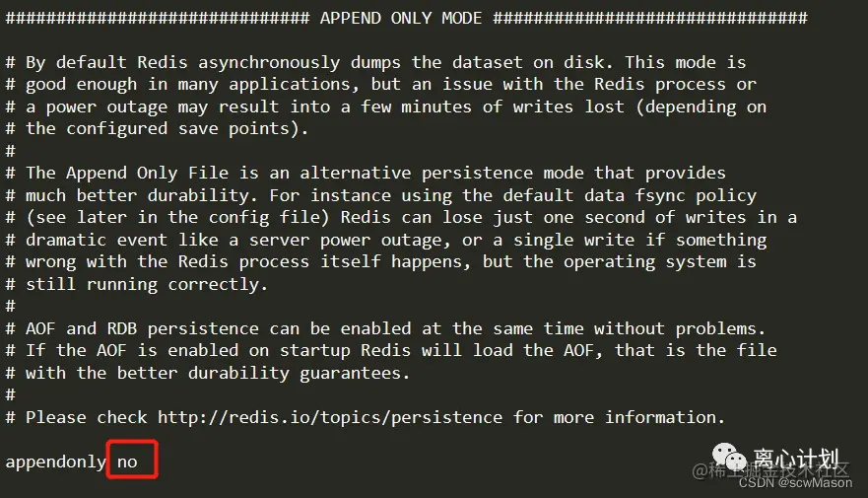Click the 'APPEND ONLY MODE' section header
The width and height of the screenshot is (868, 498).
401,18
